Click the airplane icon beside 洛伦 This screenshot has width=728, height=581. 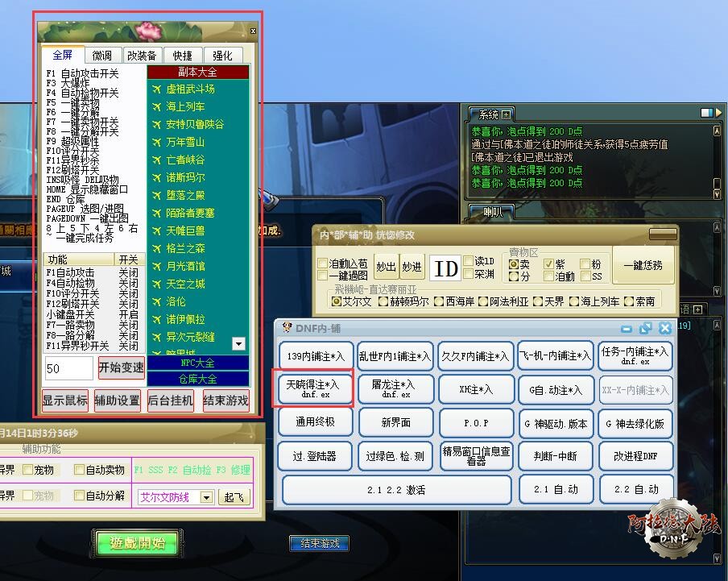tap(156, 302)
